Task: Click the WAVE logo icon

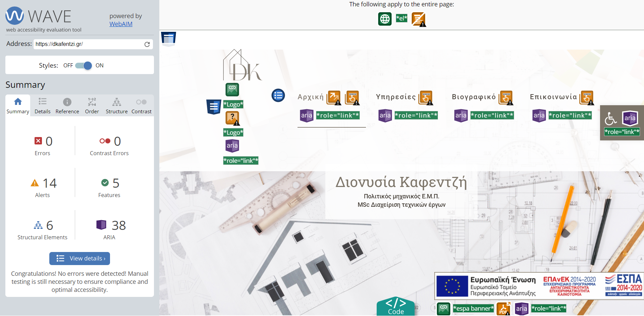Action: [15, 16]
